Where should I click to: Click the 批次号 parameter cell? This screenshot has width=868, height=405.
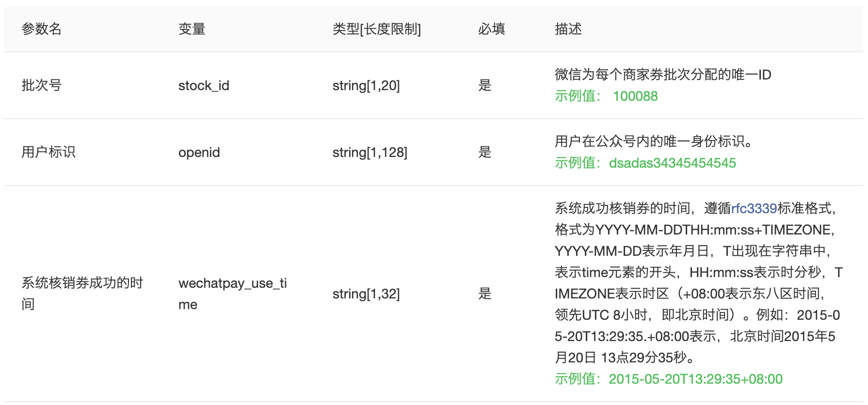pos(42,85)
